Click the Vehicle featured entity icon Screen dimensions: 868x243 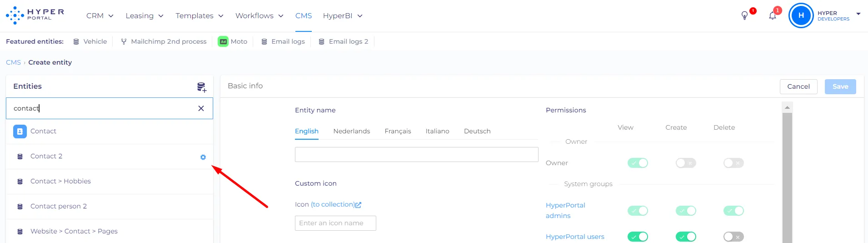coord(76,41)
